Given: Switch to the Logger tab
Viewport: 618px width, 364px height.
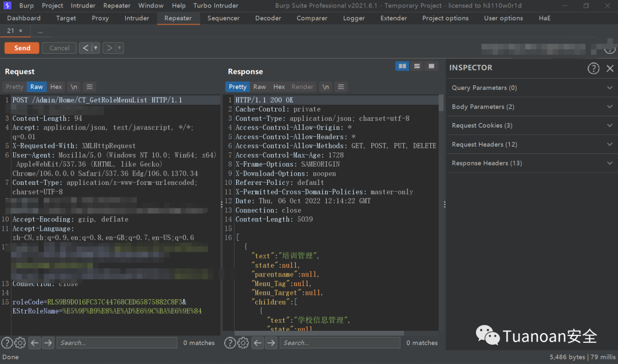Looking at the screenshot, I should [354, 18].
